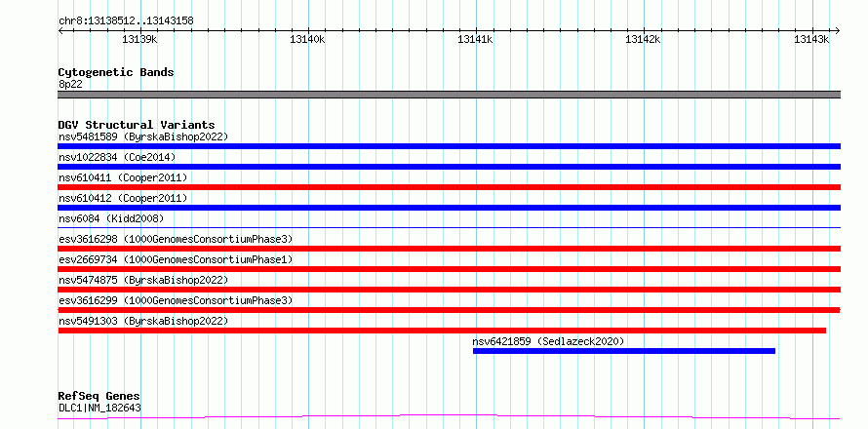Click the left arrowhead of the ruler
This screenshot has width=868, height=429.
[x=60, y=31]
